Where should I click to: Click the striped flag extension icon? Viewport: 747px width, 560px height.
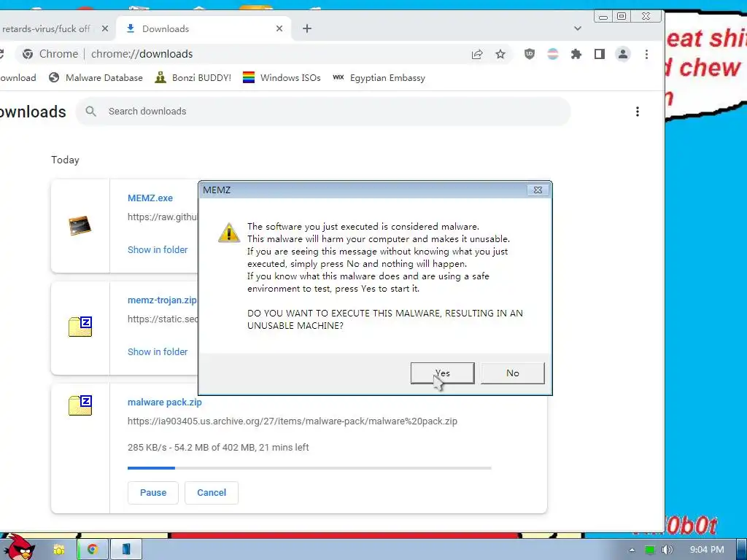pyautogui.click(x=553, y=54)
